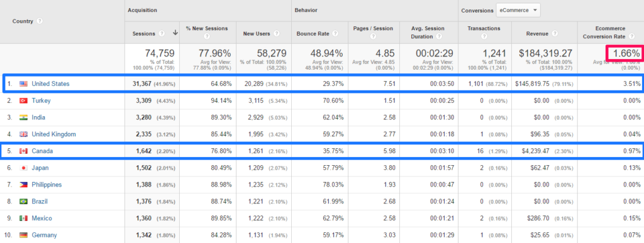Click the help icon next to Sessions
This screenshot has width=644, height=243.
pos(162,34)
